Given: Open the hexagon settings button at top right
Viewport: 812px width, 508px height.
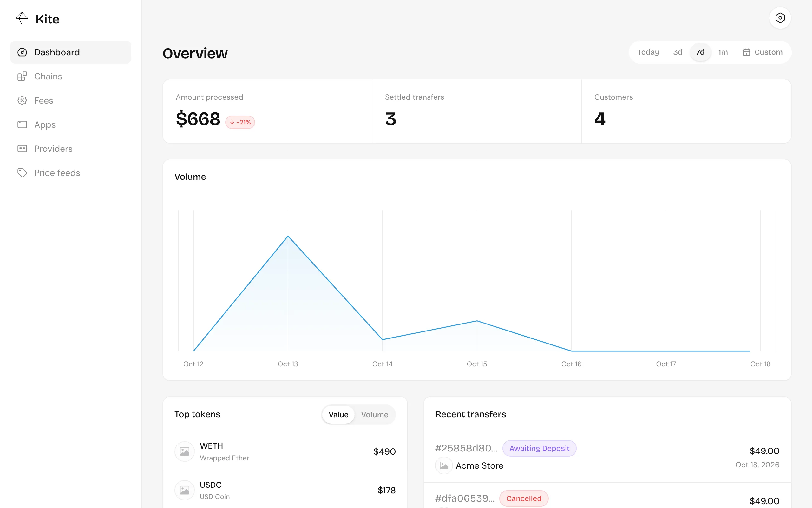Looking at the screenshot, I should [780, 18].
